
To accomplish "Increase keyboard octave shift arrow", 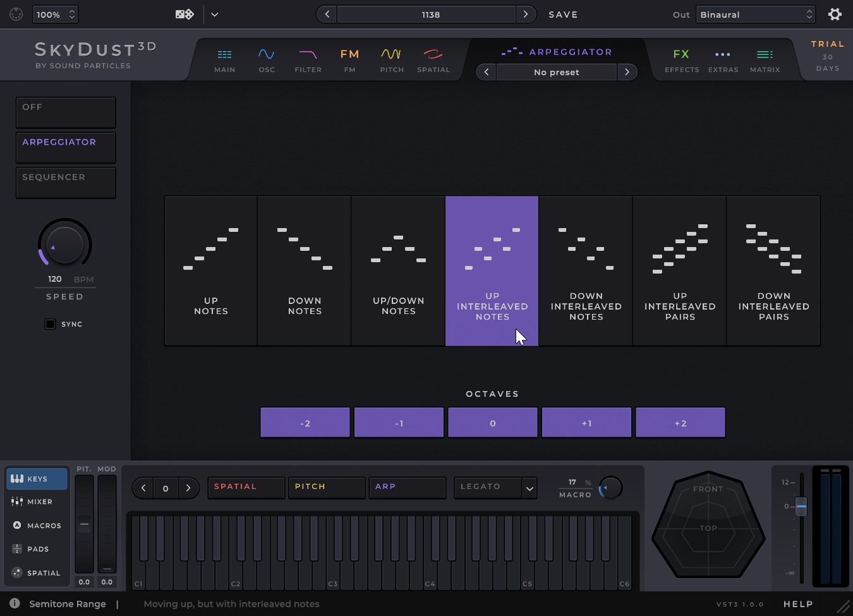I will point(188,488).
